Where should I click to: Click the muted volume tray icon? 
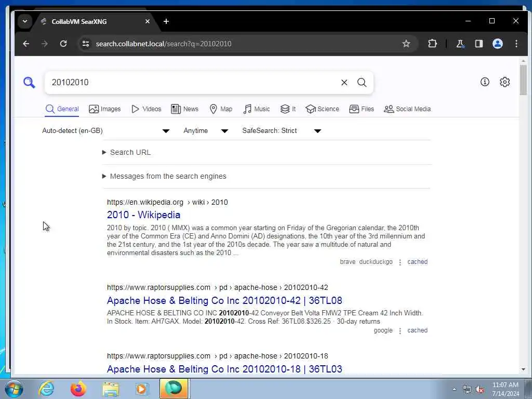(480, 390)
